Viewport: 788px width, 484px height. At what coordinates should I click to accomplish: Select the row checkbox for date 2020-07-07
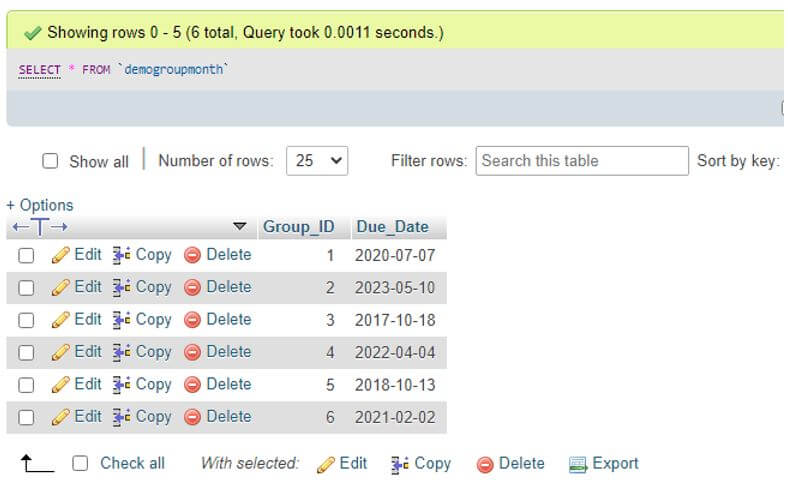pos(26,255)
